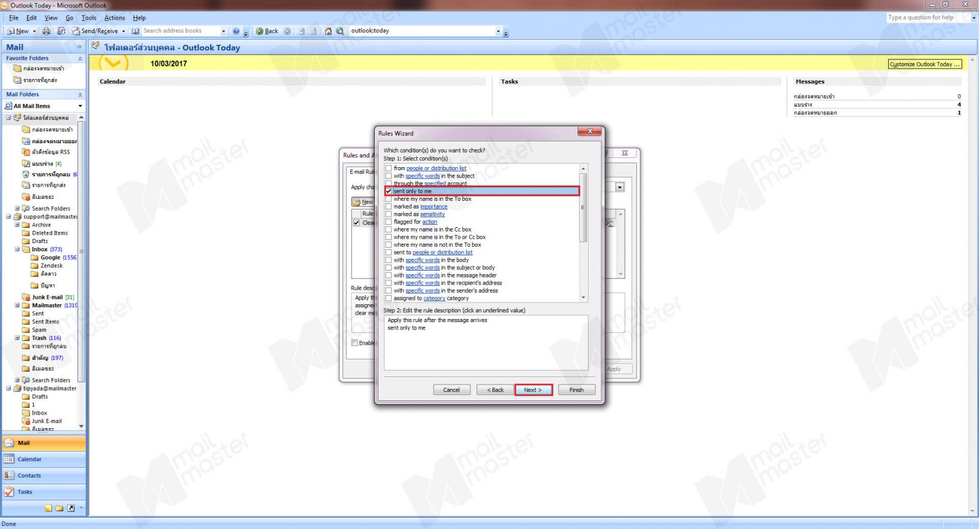The height and width of the screenshot is (529, 980).
Task: Uncheck the 'sent only to me' condition
Action: [x=388, y=191]
